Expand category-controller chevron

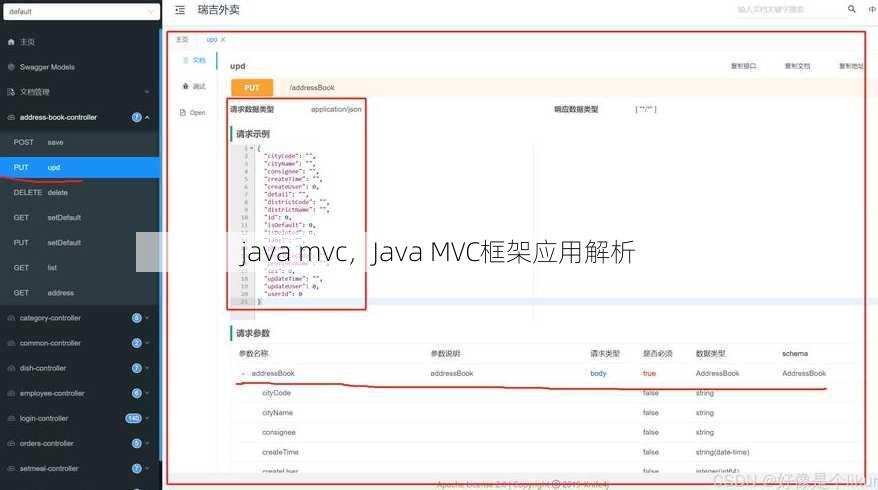[147, 318]
